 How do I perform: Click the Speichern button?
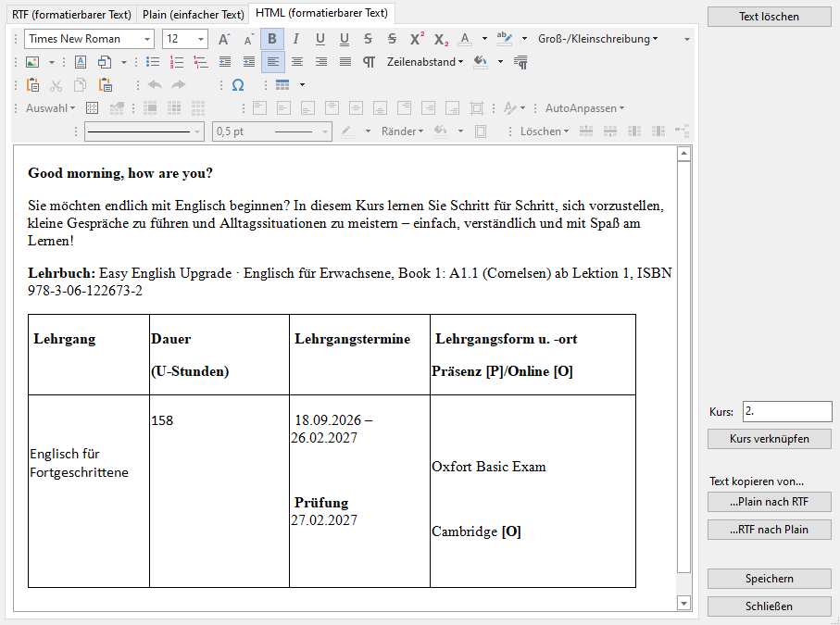click(770, 579)
